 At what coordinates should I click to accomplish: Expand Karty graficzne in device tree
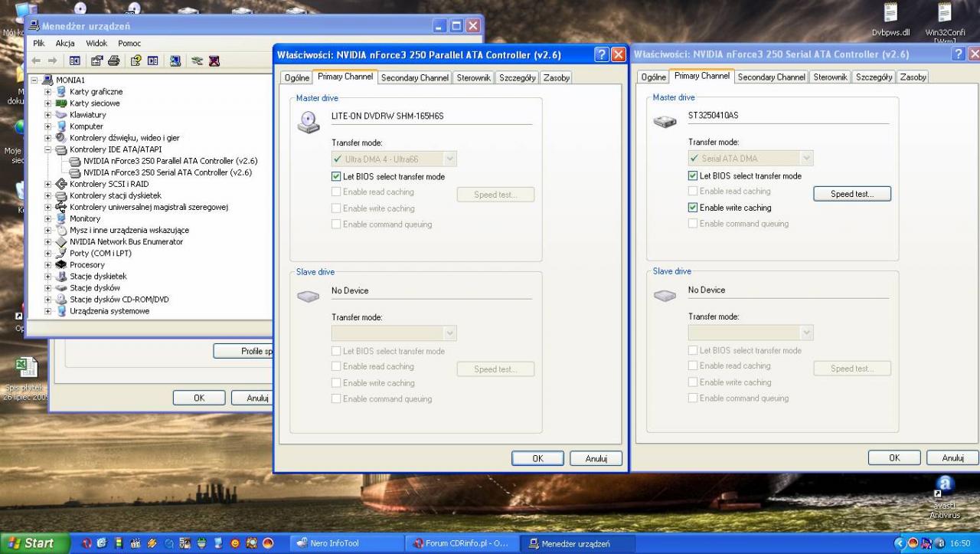[x=47, y=92]
